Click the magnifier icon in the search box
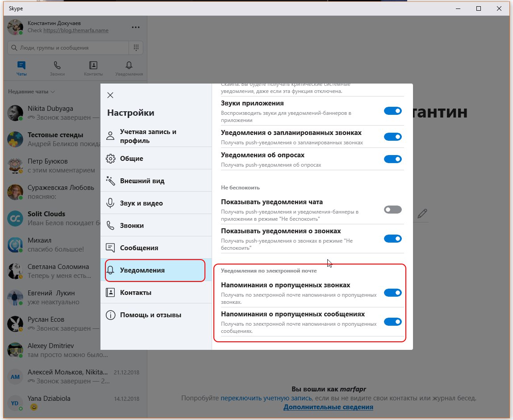Image resolution: width=513 pixels, height=420 pixels. 14,48
